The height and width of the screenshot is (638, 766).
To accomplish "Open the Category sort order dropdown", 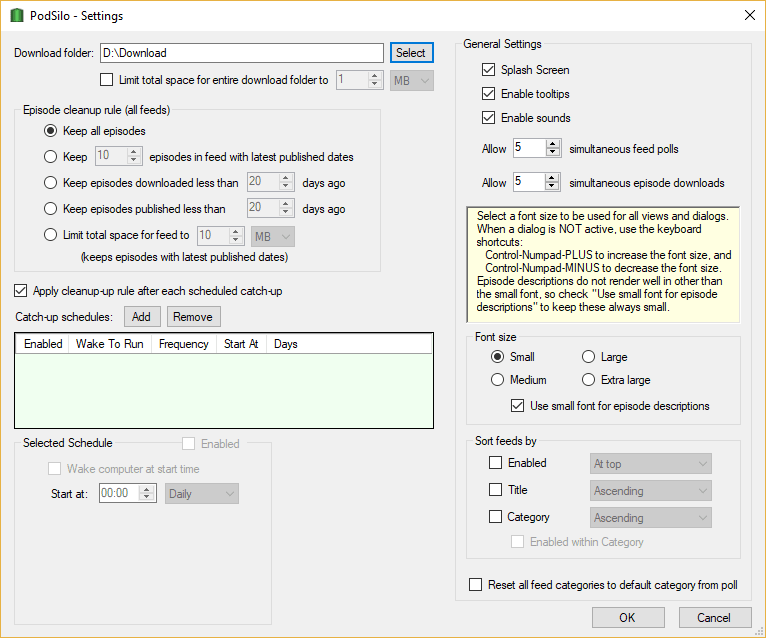I will [649, 518].
